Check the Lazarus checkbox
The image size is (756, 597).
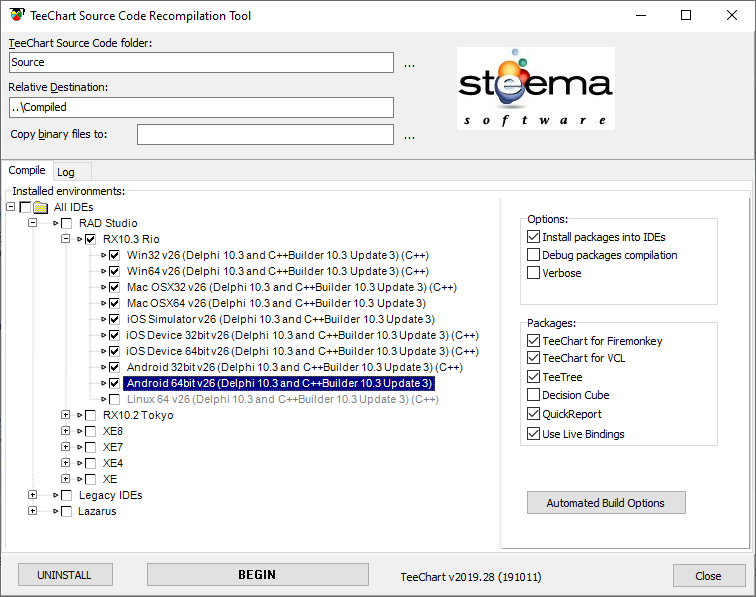tap(67, 511)
